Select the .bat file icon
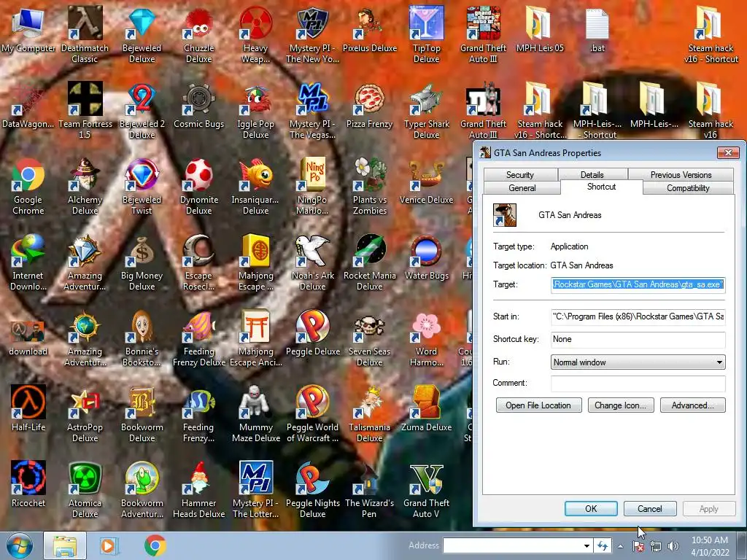Viewport: 747px width, 560px height. [597, 23]
